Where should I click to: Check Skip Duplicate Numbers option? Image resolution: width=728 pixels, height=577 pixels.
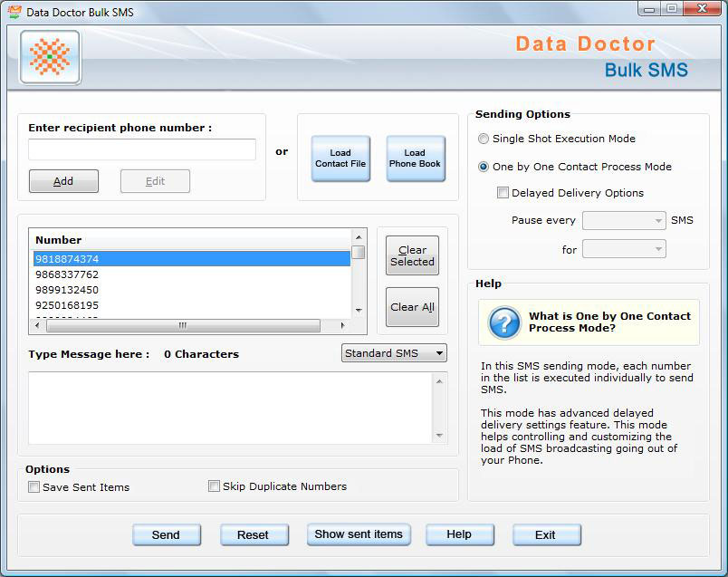(215, 486)
